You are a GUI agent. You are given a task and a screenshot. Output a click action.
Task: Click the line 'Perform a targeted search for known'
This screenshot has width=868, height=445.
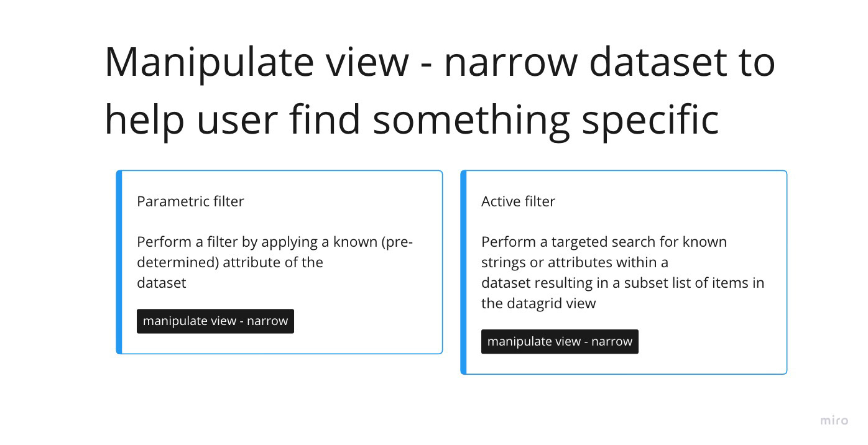[x=604, y=242]
